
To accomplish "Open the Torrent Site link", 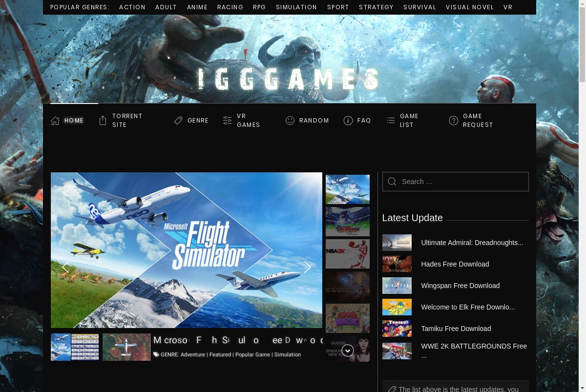I will [127, 121].
